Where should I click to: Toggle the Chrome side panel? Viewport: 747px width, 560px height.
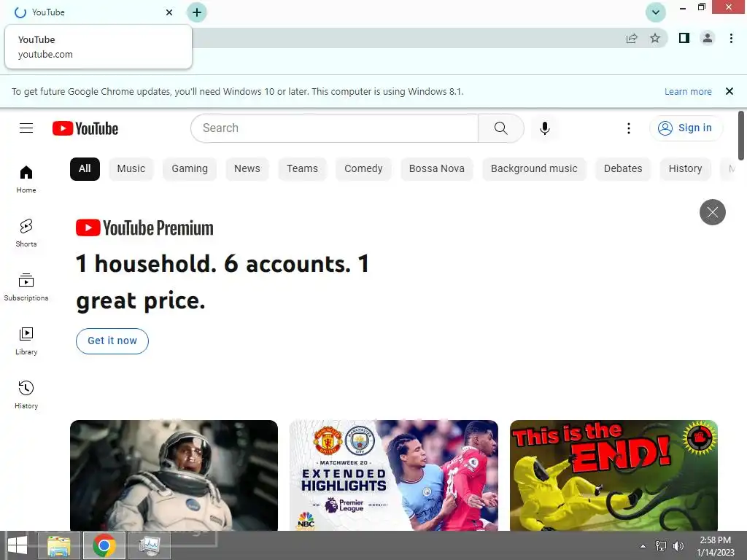[684, 38]
